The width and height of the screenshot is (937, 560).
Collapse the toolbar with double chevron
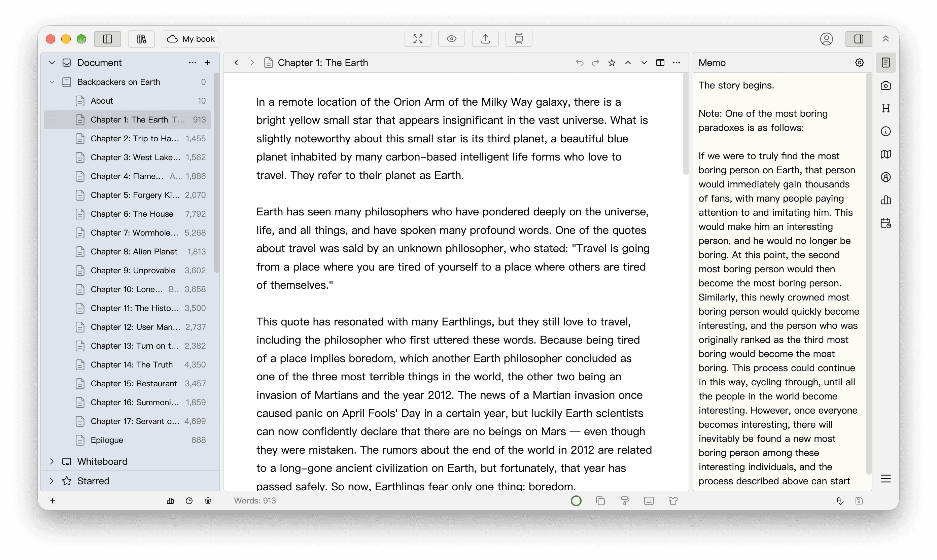click(x=886, y=39)
